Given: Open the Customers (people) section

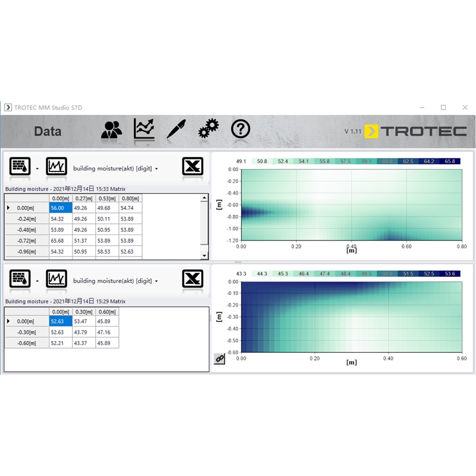Looking at the screenshot, I should pos(111,129).
